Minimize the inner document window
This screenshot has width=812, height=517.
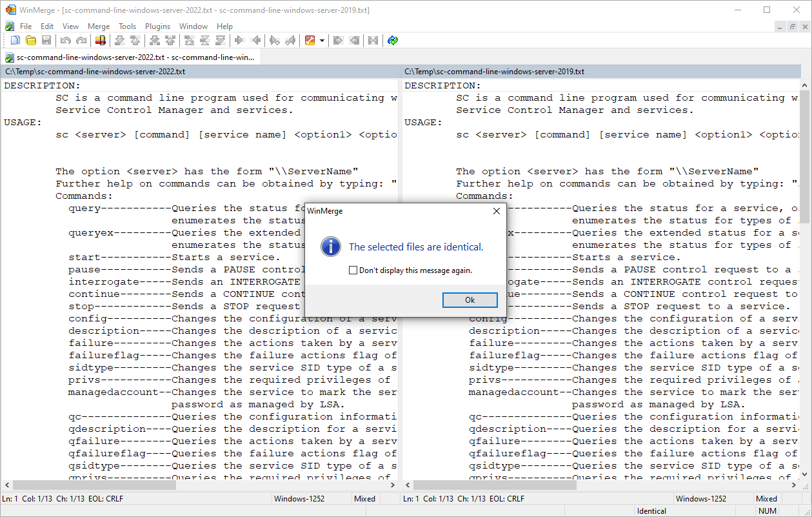coord(780,26)
